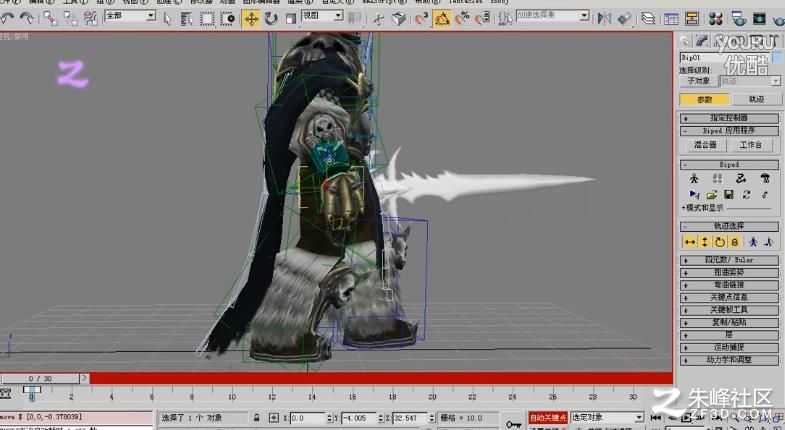Collapse the 轨迹选择 rollout

click(729, 226)
